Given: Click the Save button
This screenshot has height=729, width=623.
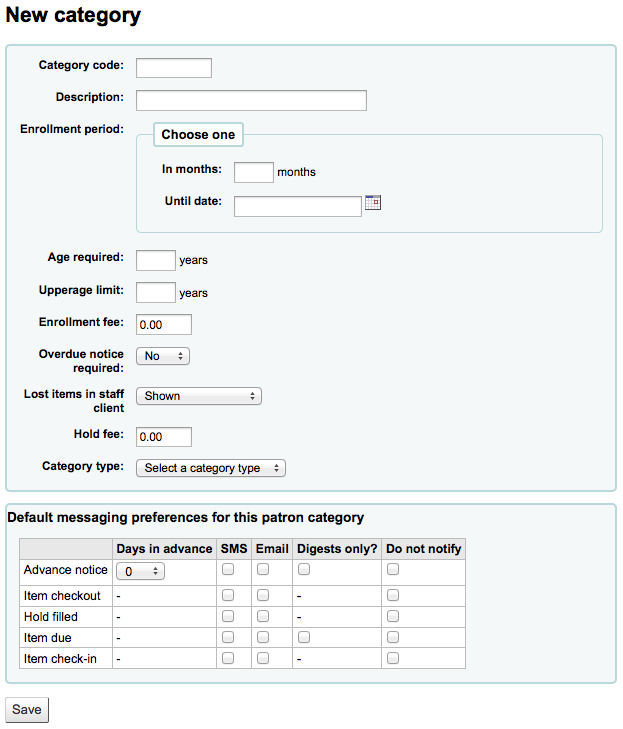Looking at the screenshot, I should coord(27,710).
